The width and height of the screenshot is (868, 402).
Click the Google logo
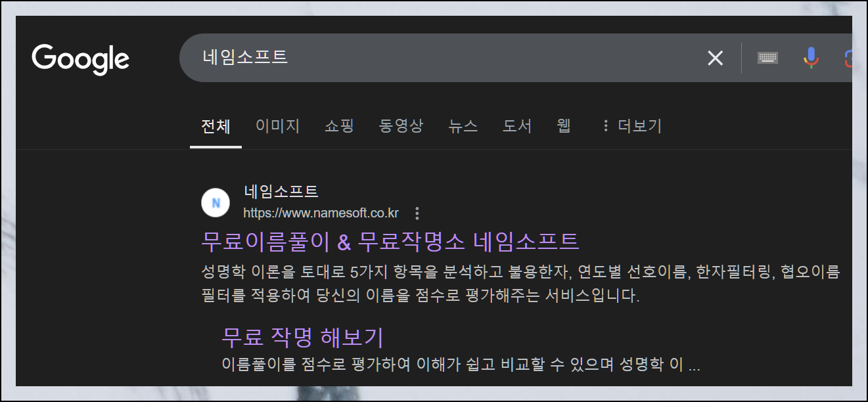pos(80,59)
